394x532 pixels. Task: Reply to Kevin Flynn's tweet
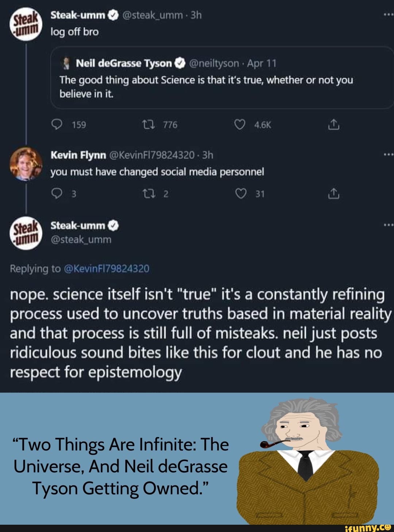tap(57, 193)
